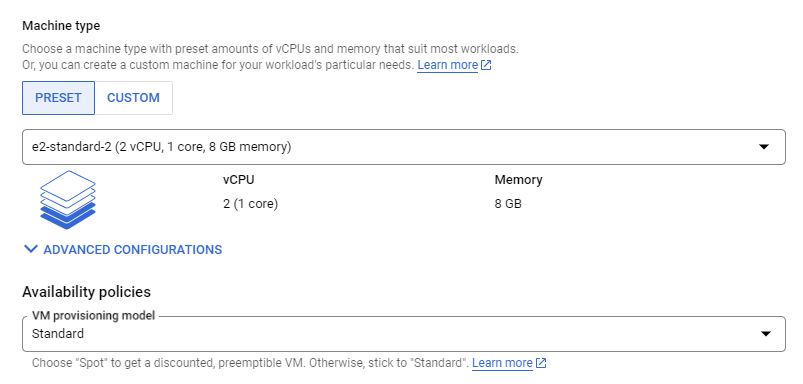
Task: Click the Availability policies heading
Action: click(87, 292)
